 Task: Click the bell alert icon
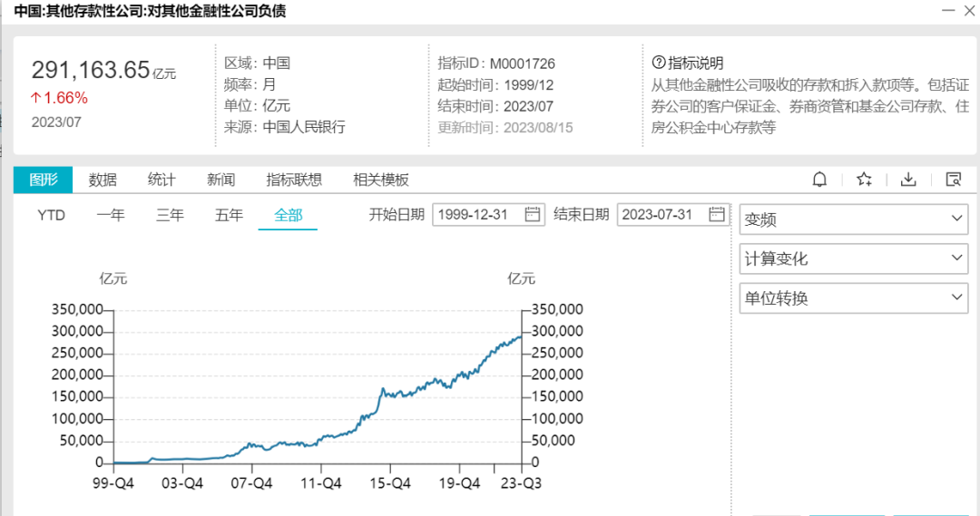pos(819,180)
